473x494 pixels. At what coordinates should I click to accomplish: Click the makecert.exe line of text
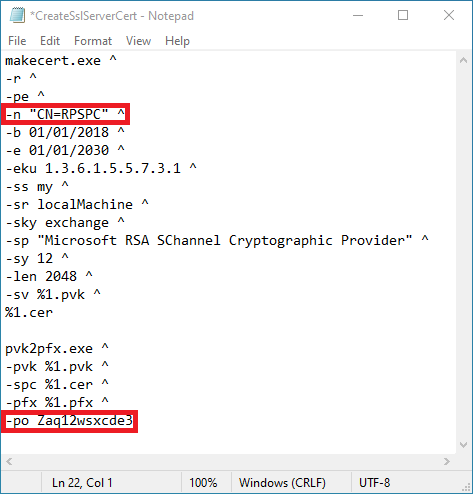[61, 61]
